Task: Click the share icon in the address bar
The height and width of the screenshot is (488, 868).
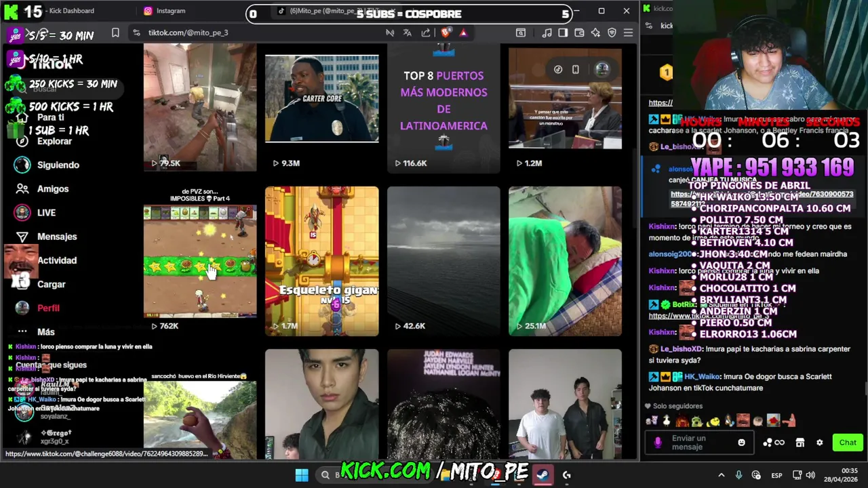Action: [x=426, y=33]
